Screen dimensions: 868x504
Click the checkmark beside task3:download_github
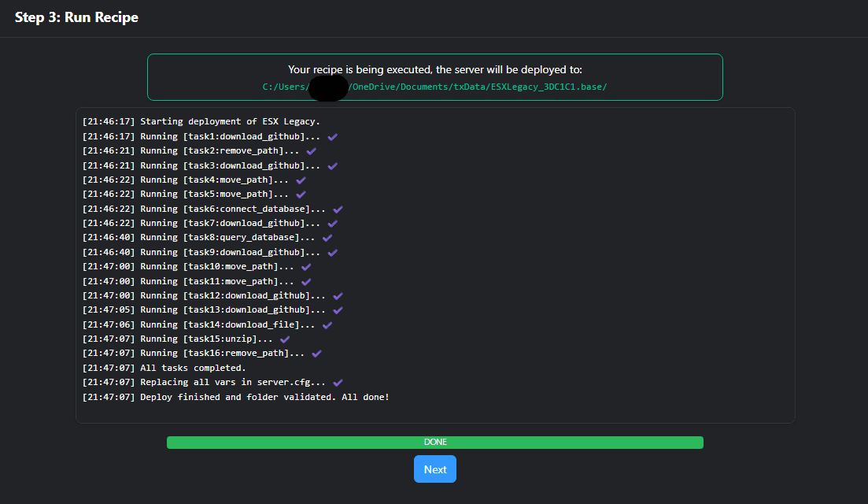click(x=333, y=165)
